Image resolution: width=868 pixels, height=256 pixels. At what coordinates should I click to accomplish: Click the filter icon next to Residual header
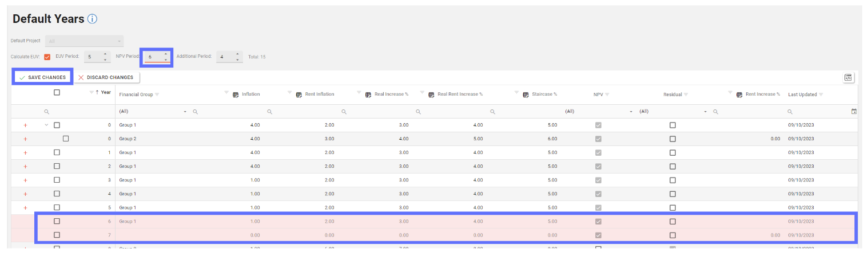pyautogui.click(x=686, y=94)
